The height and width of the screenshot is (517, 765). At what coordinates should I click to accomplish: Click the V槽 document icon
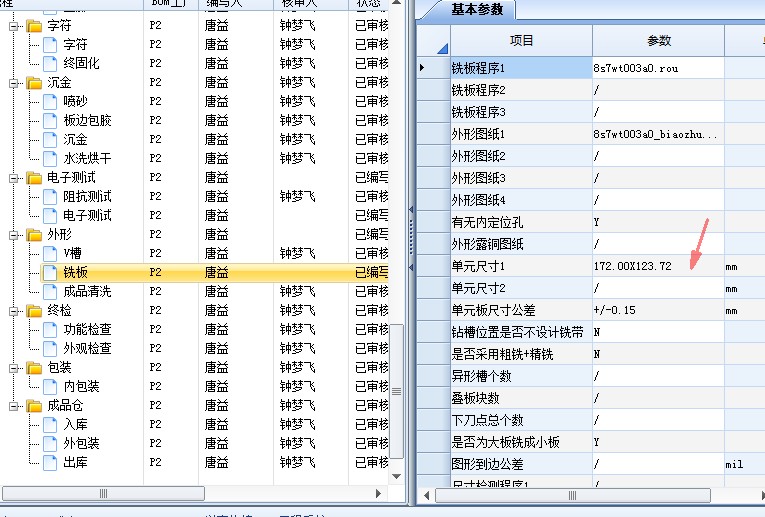[50, 254]
